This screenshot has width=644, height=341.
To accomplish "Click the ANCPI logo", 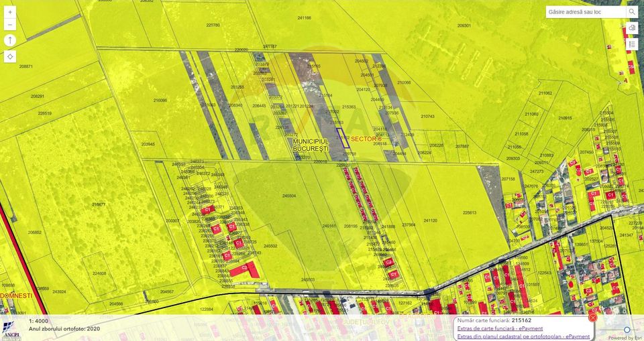I will tap(11, 333).
